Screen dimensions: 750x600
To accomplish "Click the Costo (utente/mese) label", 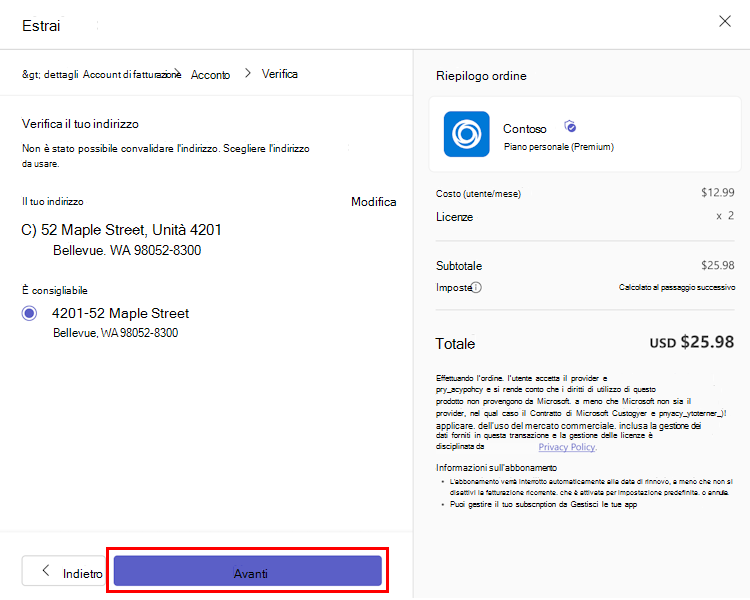I will click(x=478, y=194).
